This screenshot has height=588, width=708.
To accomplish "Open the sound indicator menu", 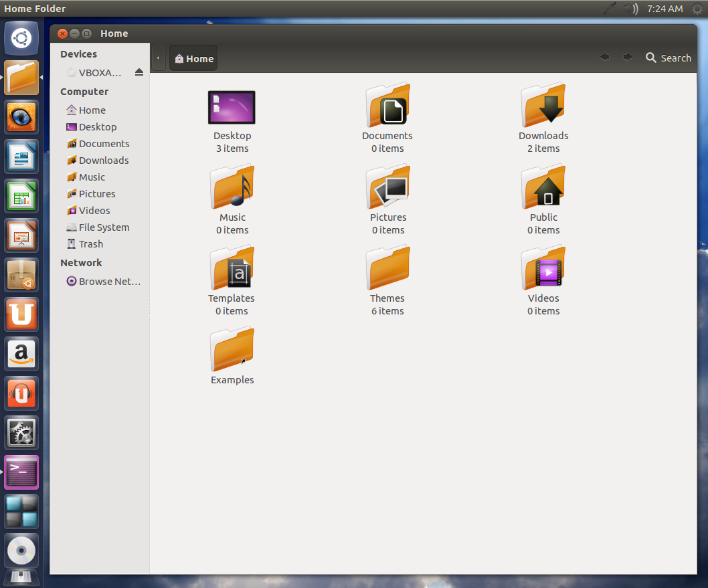I will tap(630, 9).
